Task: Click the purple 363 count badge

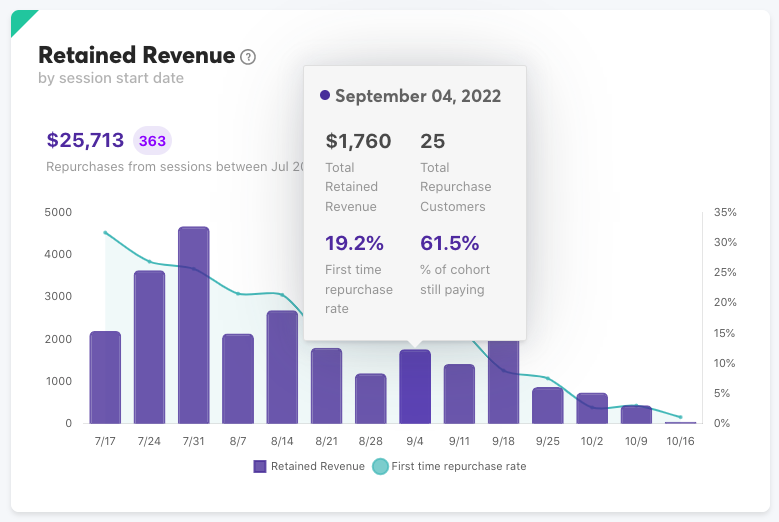Action: click(152, 141)
